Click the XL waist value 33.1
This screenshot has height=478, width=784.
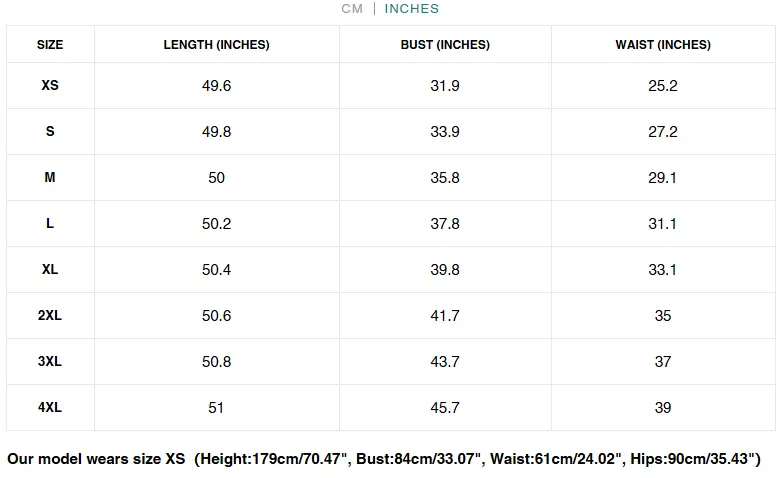663,270
